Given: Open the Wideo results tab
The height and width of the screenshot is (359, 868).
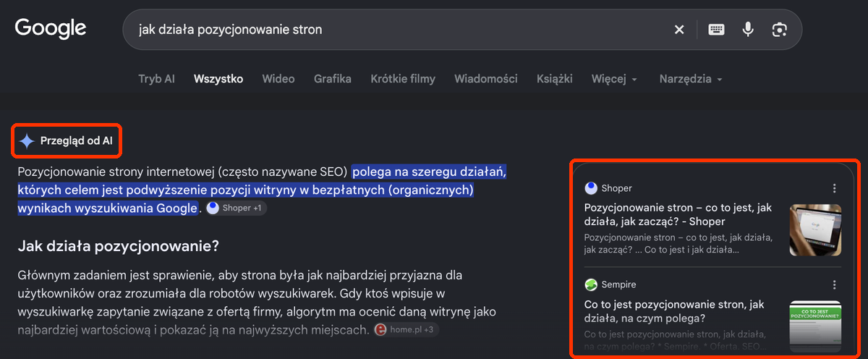Looking at the screenshot, I should tap(278, 79).
